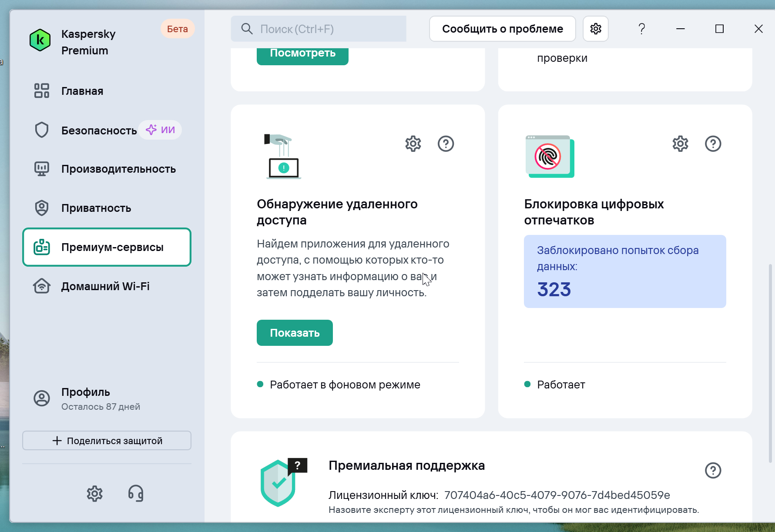Open help for Премиальная поддержка

pyautogui.click(x=713, y=470)
